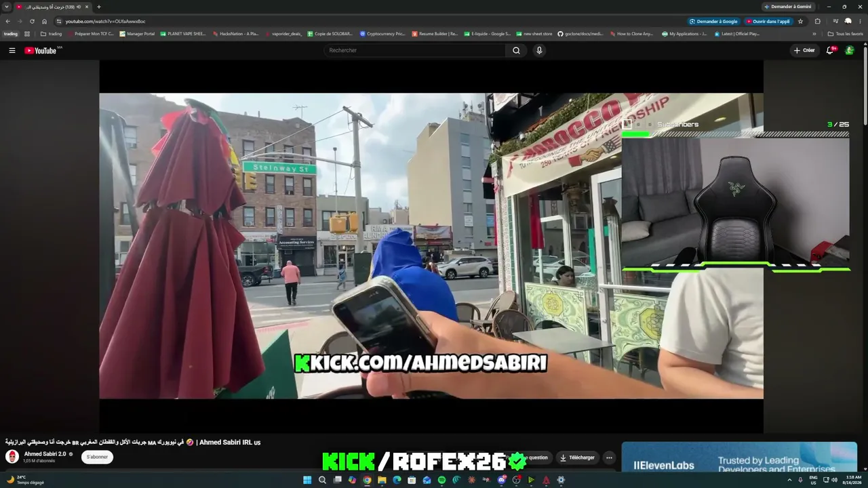The width and height of the screenshot is (868, 488).
Task: Click the Télécharger download button
Action: click(577, 457)
